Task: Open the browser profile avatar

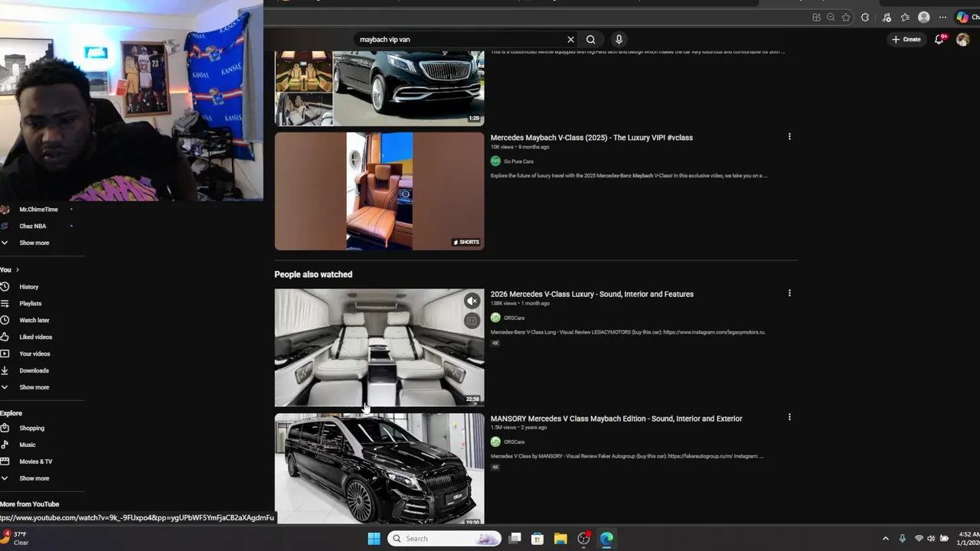Action: (x=924, y=18)
